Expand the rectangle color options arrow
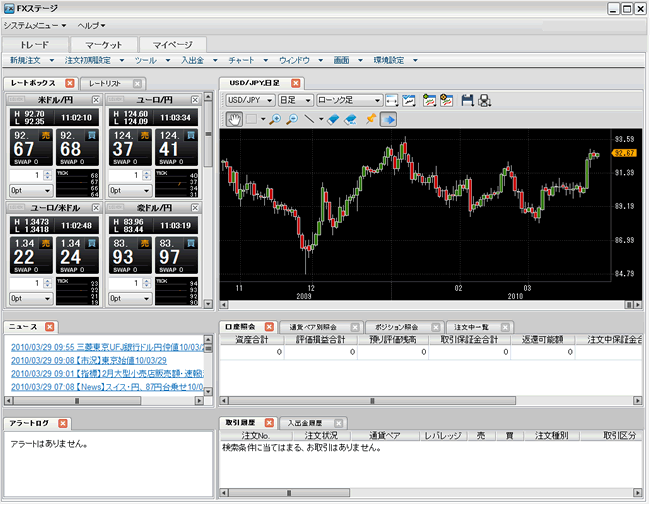Viewport: 650px width, 505px height. (263, 119)
